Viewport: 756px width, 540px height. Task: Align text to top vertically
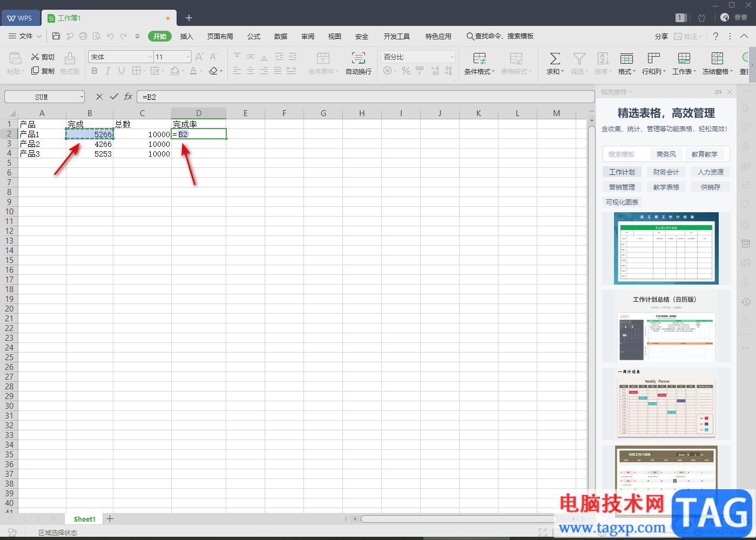pyautogui.click(x=237, y=56)
